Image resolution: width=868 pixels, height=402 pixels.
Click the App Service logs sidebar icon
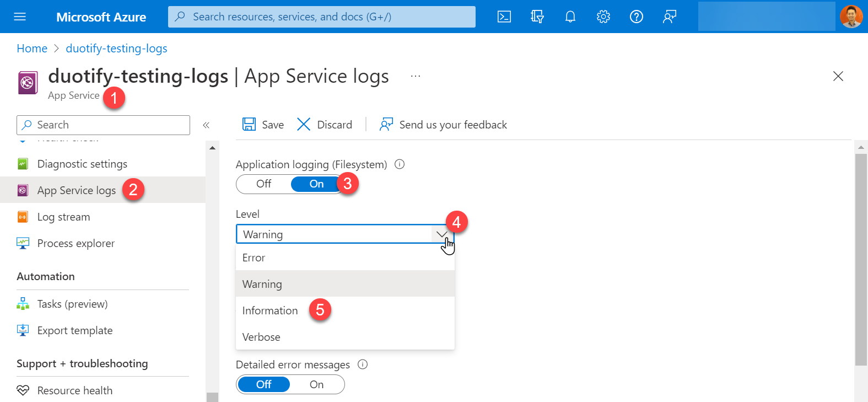(23, 190)
